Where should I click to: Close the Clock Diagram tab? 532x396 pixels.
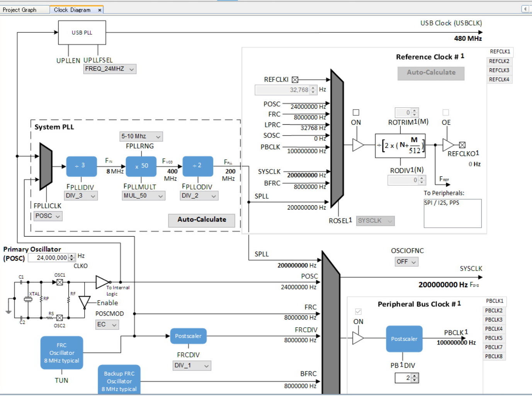[100, 10]
